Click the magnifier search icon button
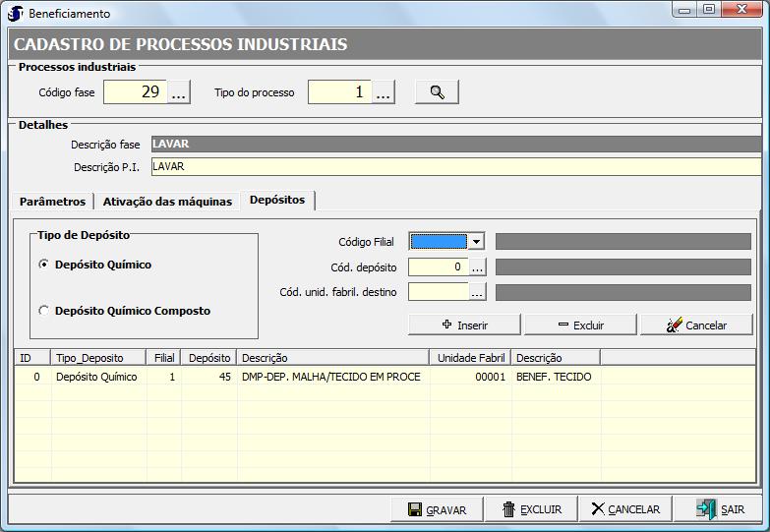The image size is (770, 532). (437, 92)
